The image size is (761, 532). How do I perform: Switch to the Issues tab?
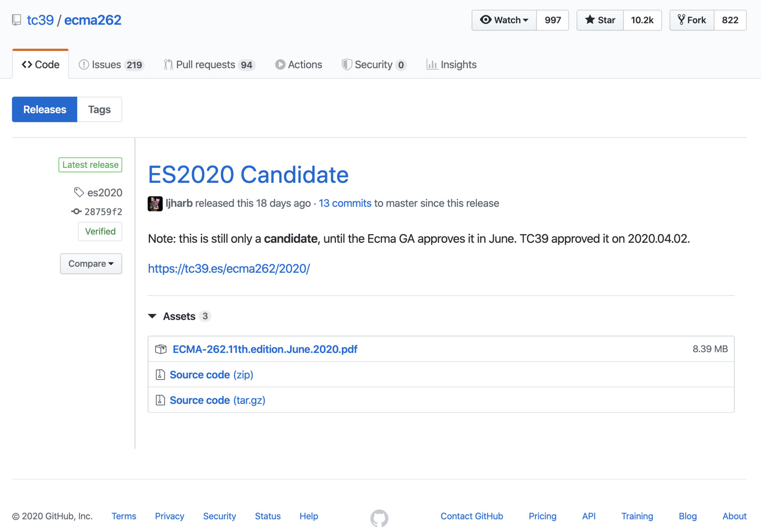pos(111,65)
